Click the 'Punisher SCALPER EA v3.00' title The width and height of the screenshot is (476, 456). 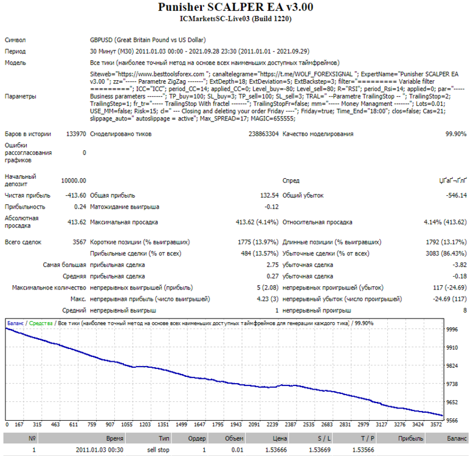click(236, 7)
